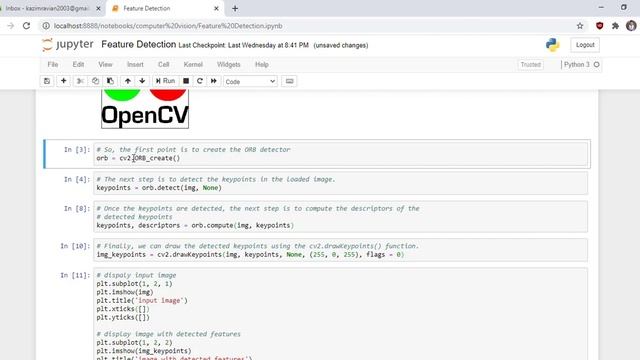Open the Cell menu
640x360 pixels.
pyautogui.click(x=163, y=64)
